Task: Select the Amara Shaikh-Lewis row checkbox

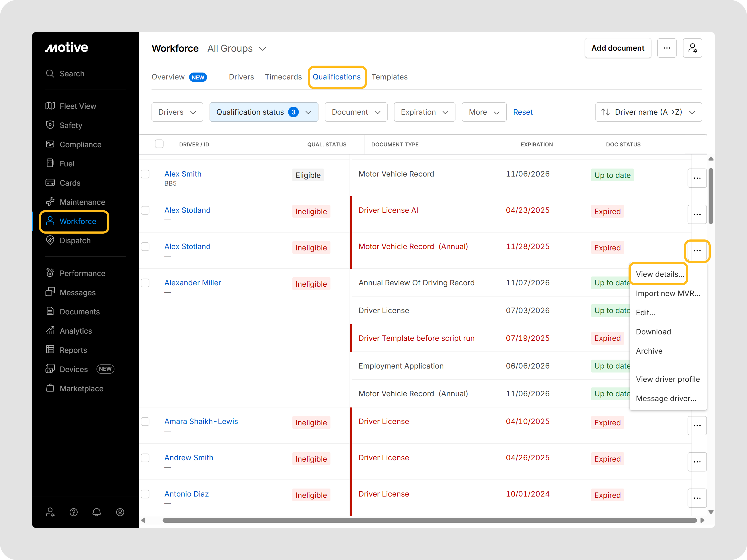Action: [145, 422]
